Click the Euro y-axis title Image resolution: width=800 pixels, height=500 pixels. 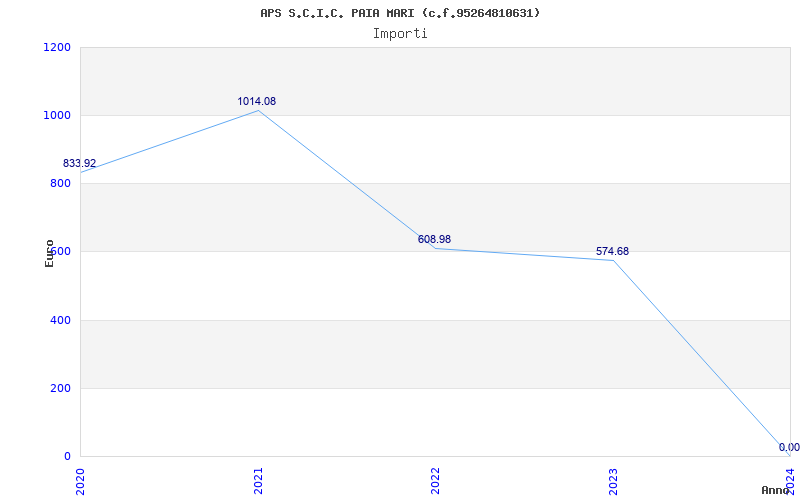pyautogui.click(x=50, y=252)
